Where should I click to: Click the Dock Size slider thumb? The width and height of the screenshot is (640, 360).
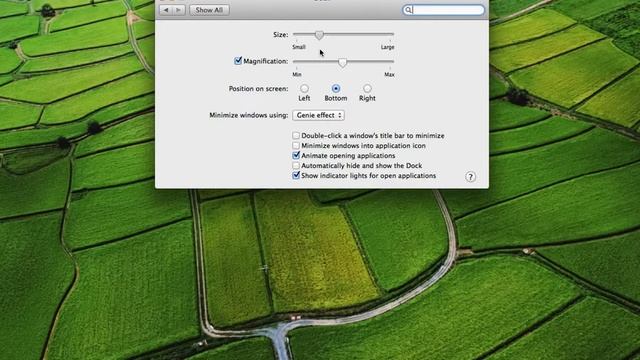(319, 35)
